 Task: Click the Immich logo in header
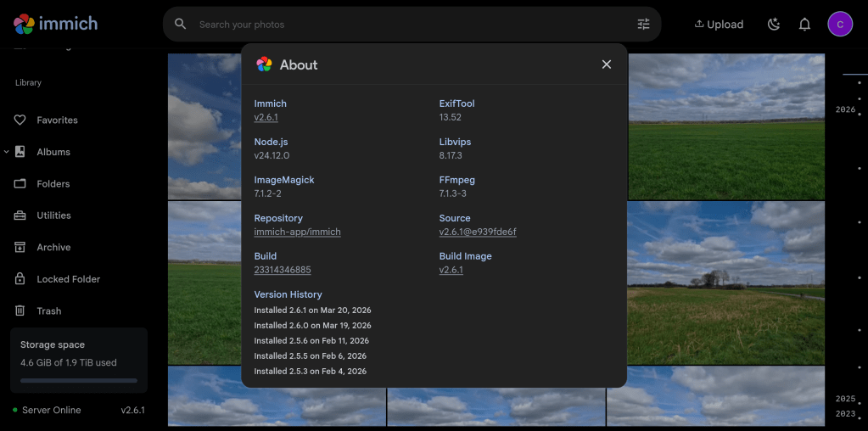[56, 24]
